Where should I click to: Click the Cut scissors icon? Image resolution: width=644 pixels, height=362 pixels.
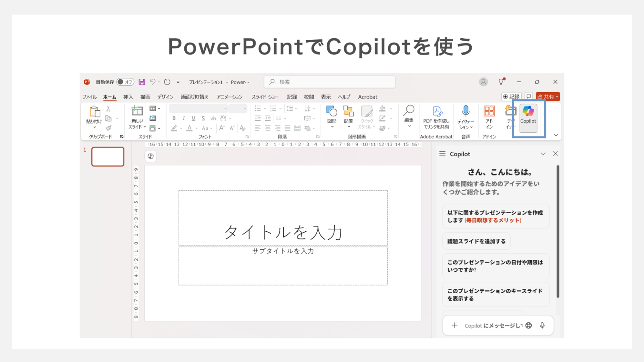click(108, 109)
